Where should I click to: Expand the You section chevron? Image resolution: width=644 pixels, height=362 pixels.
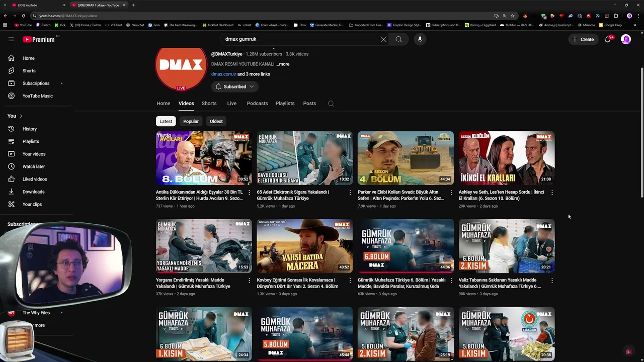(x=21, y=116)
